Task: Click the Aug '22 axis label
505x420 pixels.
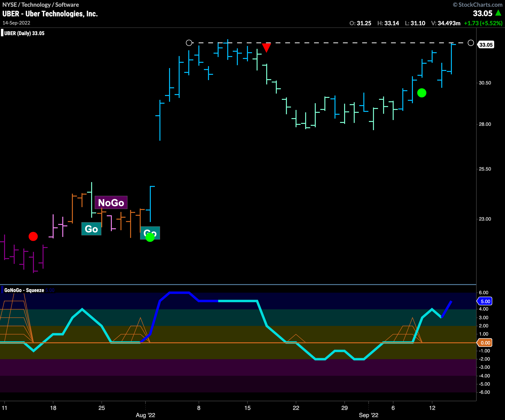Action: click(x=145, y=415)
